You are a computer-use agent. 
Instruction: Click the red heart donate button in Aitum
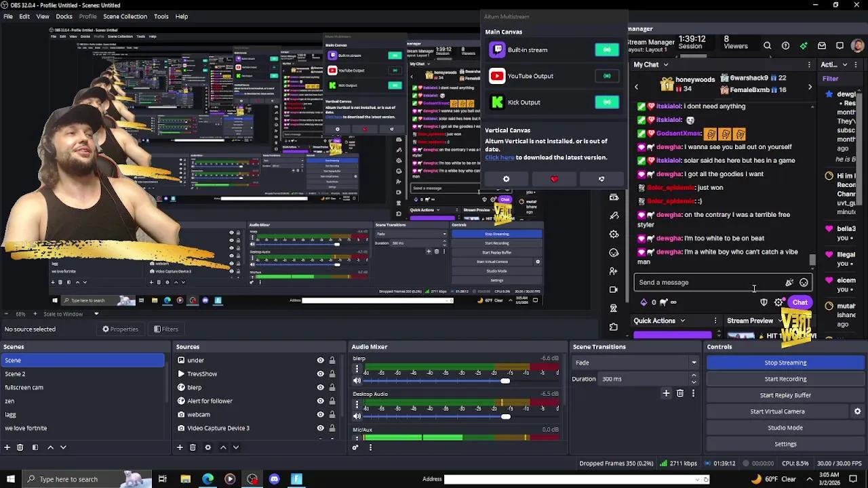click(554, 179)
